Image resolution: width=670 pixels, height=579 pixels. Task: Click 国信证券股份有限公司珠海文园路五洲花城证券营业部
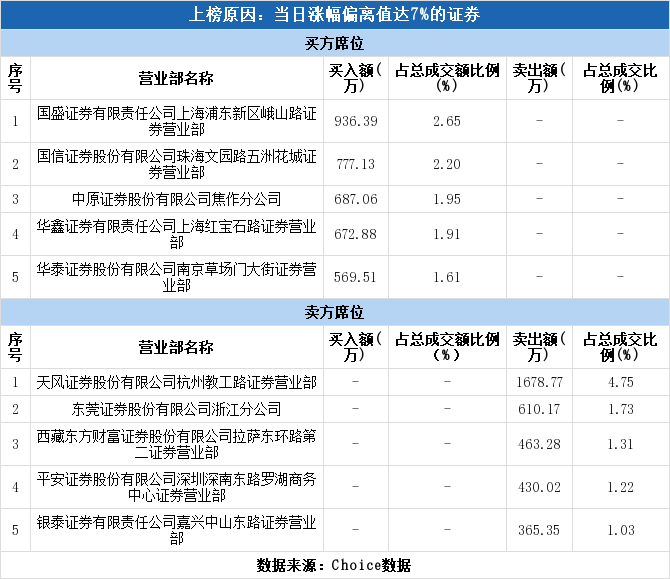(x=176, y=164)
